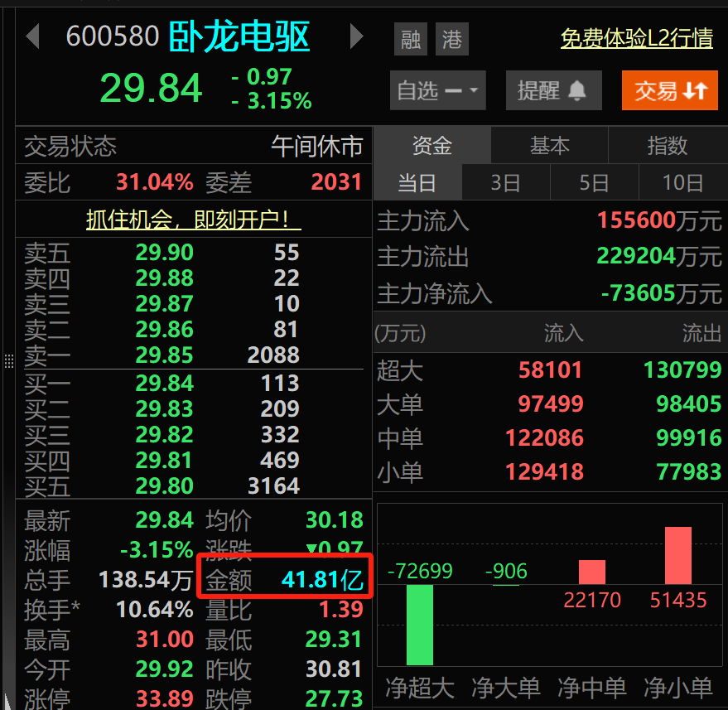Viewport: 728px width, 710px height.
Task: Click the 港 Hong Kong connect badge
Action: [451, 39]
